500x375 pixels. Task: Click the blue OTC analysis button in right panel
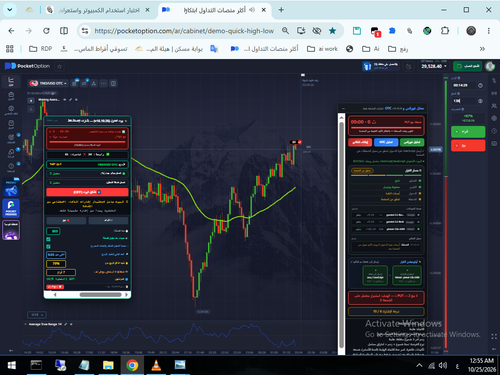coord(386,142)
